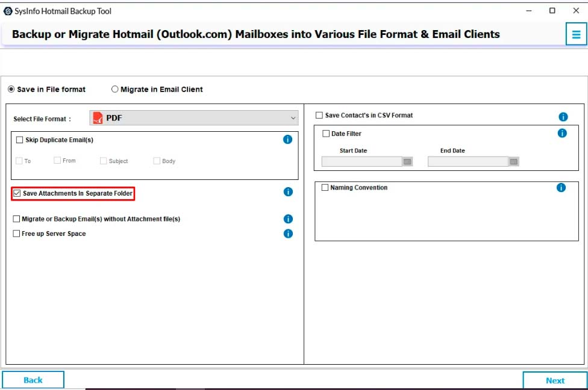The width and height of the screenshot is (588, 390).
Task: Open End Date calendar picker icon
Action: tap(514, 161)
